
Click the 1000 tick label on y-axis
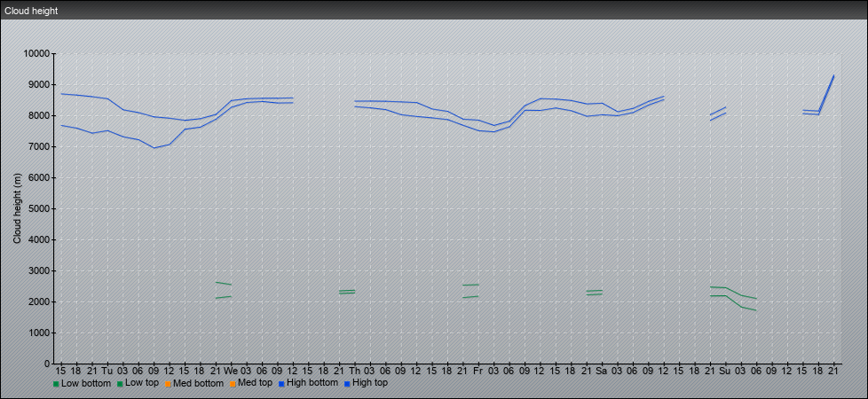point(37,332)
